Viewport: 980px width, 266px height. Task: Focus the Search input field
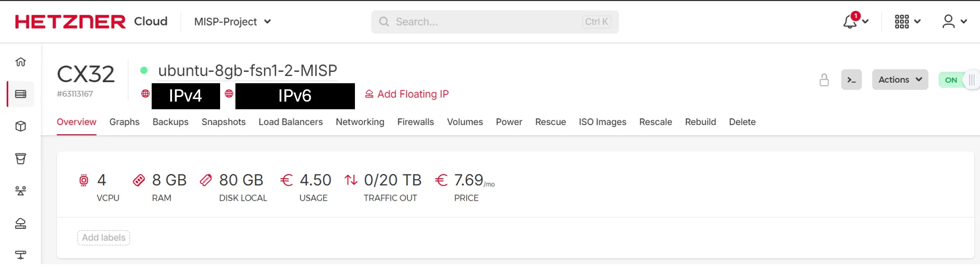[485, 21]
